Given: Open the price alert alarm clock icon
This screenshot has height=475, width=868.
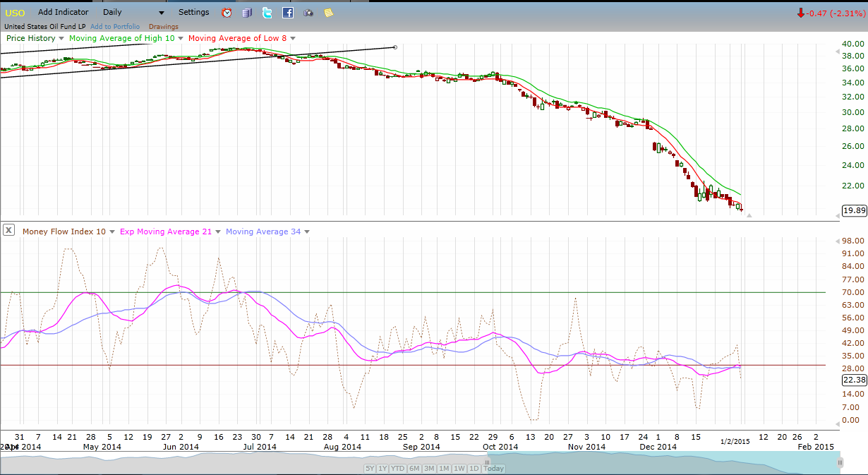Looking at the screenshot, I should (x=227, y=13).
